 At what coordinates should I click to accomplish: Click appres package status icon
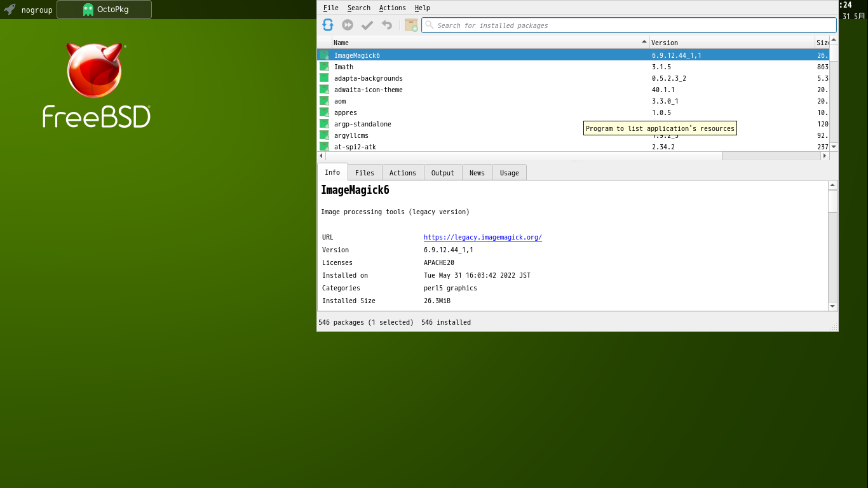click(x=324, y=112)
